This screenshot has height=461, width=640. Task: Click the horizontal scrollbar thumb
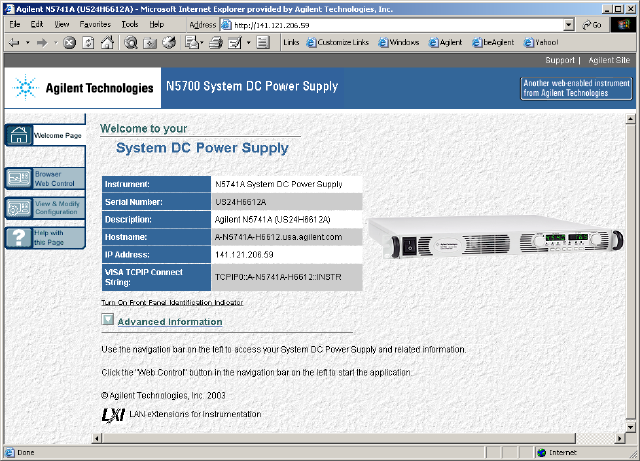[338, 439]
